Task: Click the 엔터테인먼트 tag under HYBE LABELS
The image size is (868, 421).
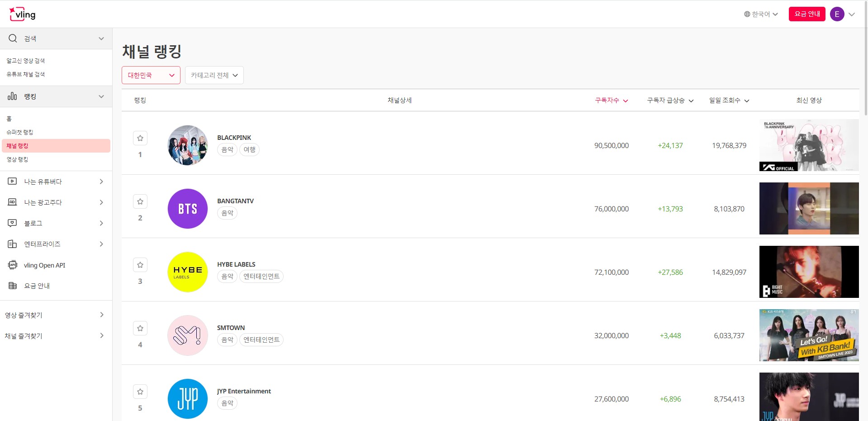Action: click(261, 276)
